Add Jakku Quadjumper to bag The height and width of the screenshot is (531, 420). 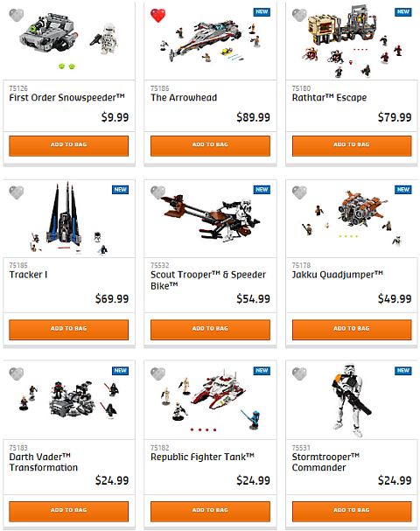coord(352,330)
